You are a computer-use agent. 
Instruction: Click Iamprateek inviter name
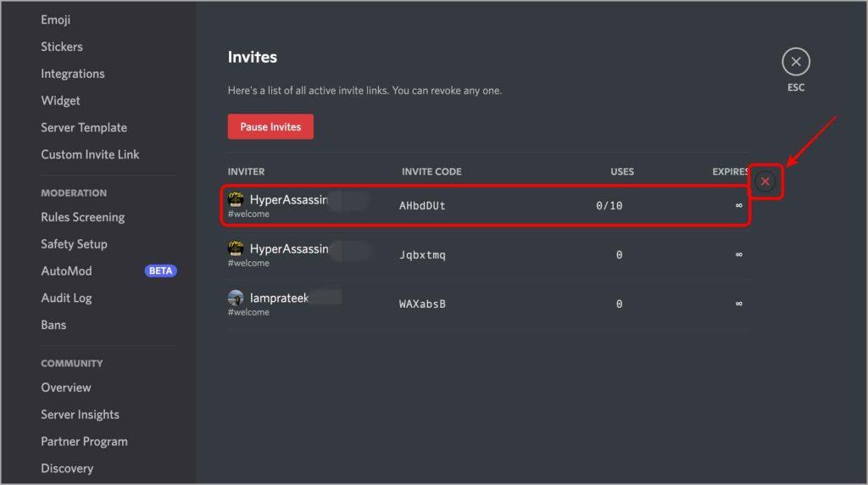pos(279,298)
